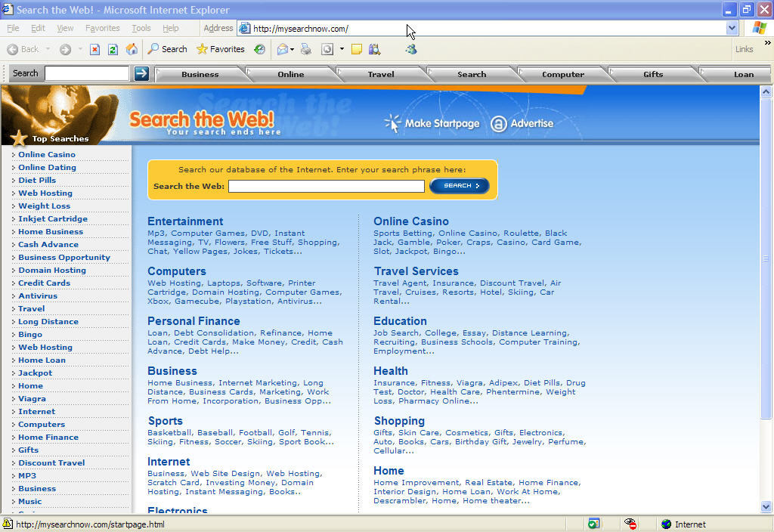Refresh the page with the Refresh icon

(113, 49)
